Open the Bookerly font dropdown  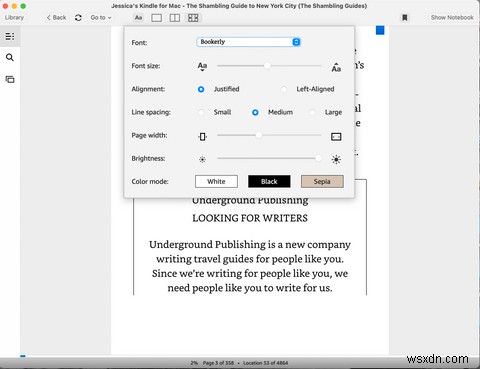pos(249,42)
